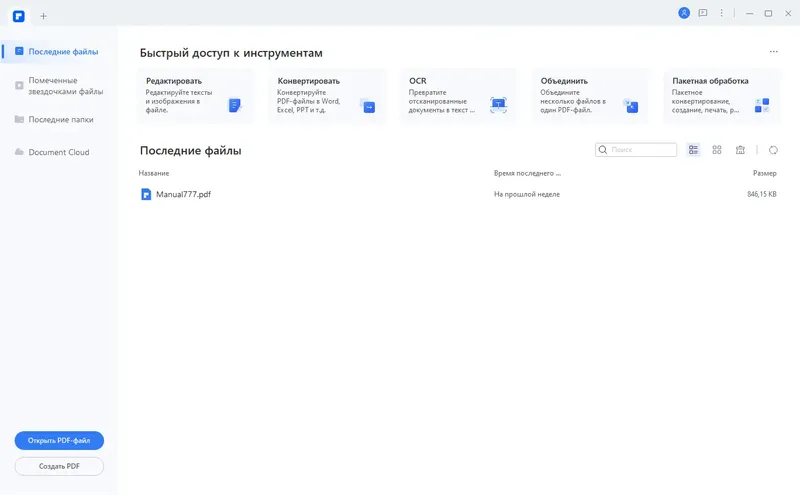The width and height of the screenshot is (800, 495).
Task: Open Последние папки in sidebar
Action: (59, 119)
